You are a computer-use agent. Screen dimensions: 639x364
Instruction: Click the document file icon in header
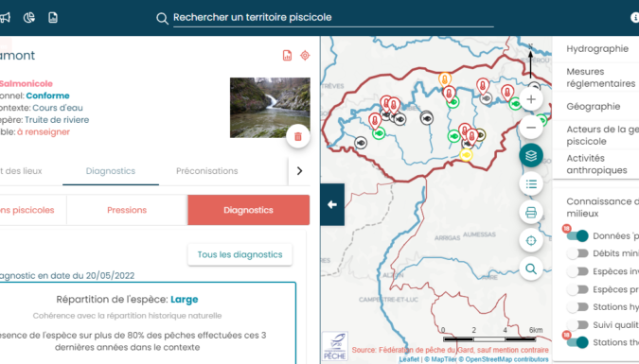[53, 18]
